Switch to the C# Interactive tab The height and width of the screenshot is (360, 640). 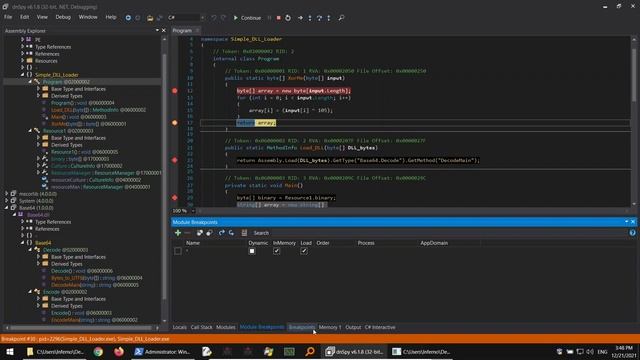[x=380, y=327]
